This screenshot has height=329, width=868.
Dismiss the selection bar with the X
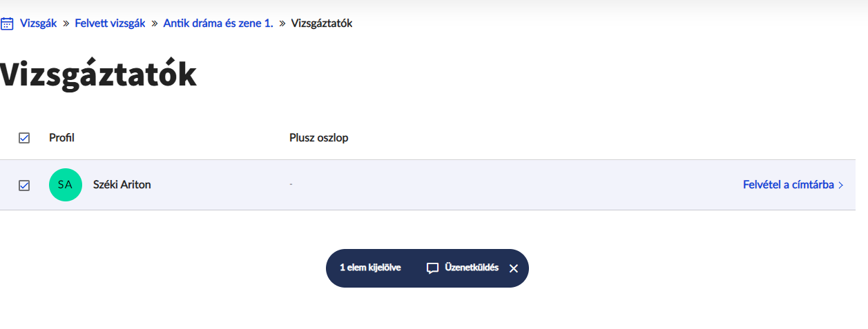(513, 268)
